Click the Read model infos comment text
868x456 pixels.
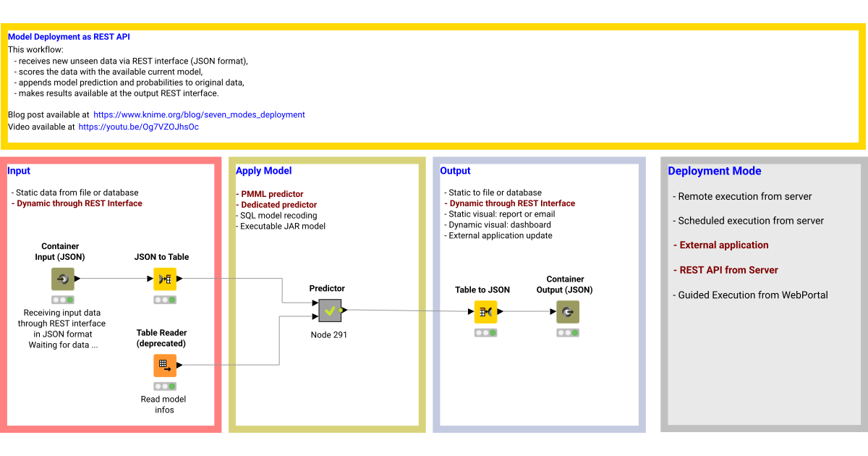pos(163,404)
